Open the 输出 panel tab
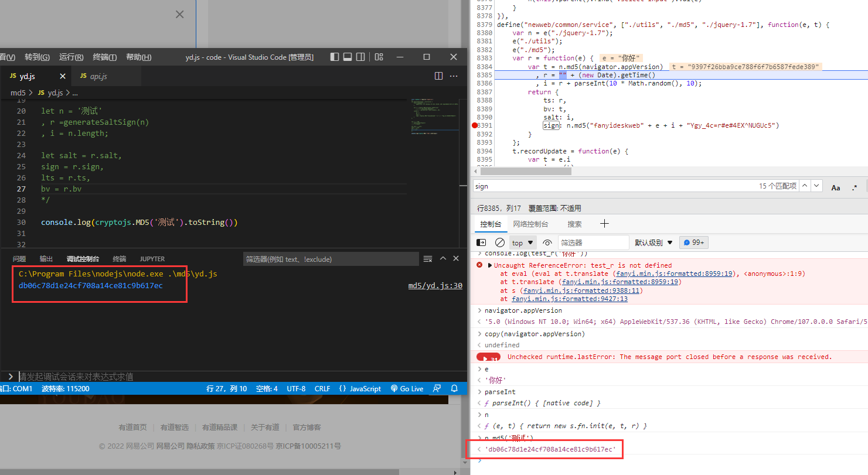868x475 pixels. pos(46,259)
